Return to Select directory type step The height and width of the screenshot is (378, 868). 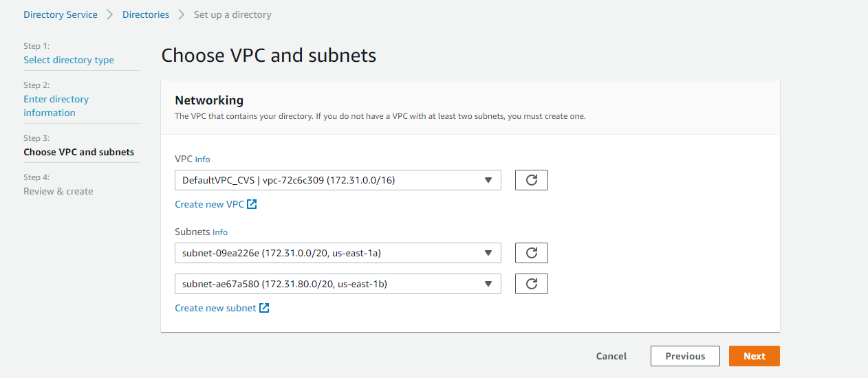point(69,60)
